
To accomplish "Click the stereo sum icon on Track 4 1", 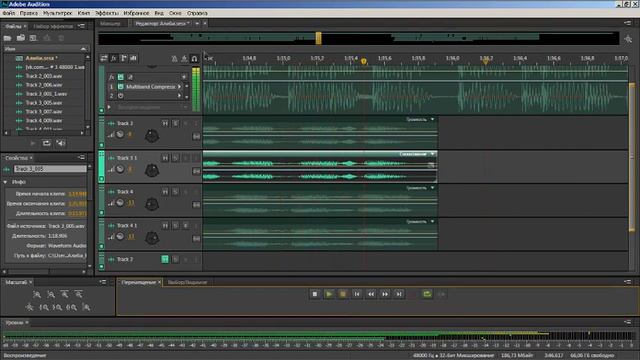I will [196, 238].
